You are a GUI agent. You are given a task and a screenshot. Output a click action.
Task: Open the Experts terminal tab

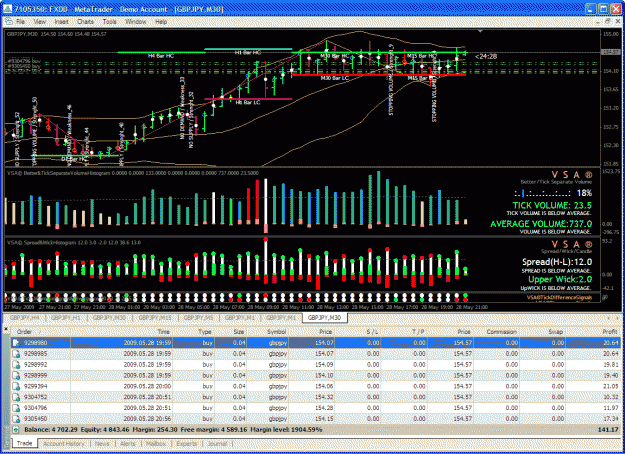186,443
